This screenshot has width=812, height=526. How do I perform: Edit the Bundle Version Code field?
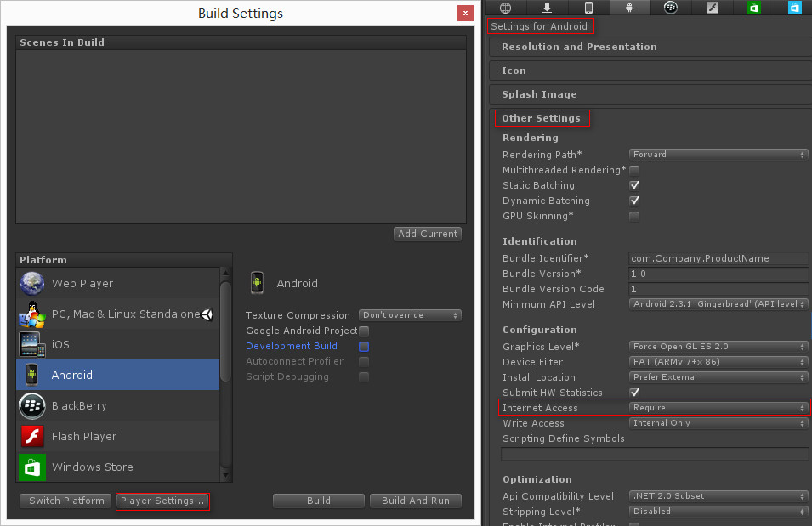point(718,289)
